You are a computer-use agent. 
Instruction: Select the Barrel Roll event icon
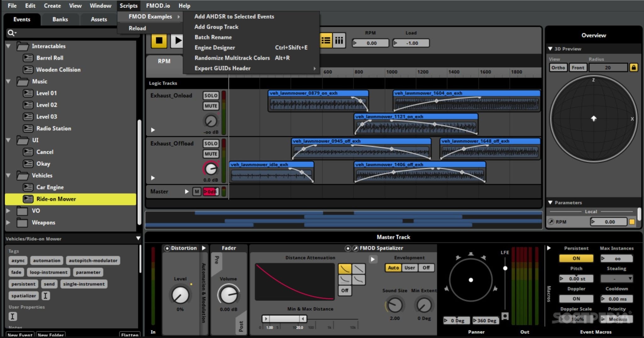click(x=28, y=58)
